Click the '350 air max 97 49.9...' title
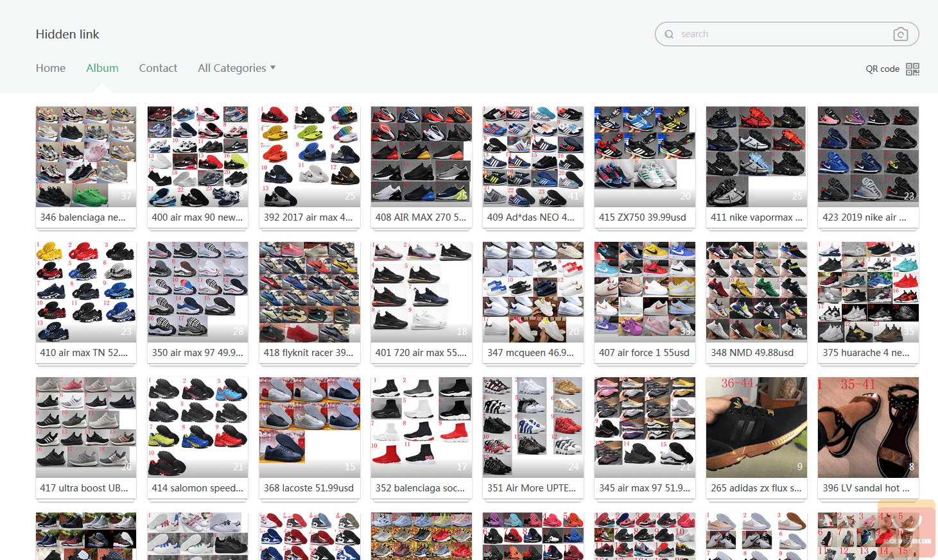938x560 pixels. (x=197, y=353)
